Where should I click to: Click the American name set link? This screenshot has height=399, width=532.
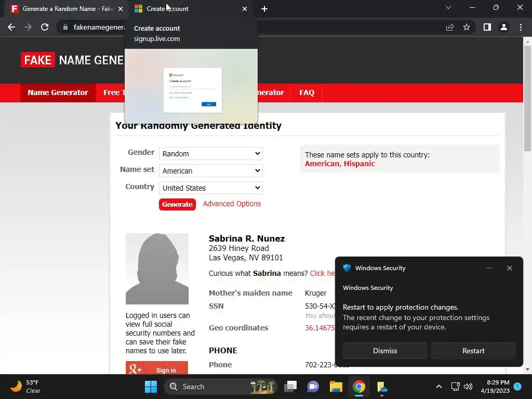coord(322,164)
